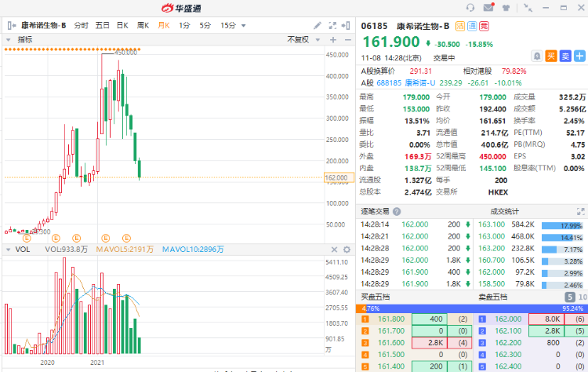
Task: Click the red 竞 badge
Action: pyautogui.click(x=485, y=26)
